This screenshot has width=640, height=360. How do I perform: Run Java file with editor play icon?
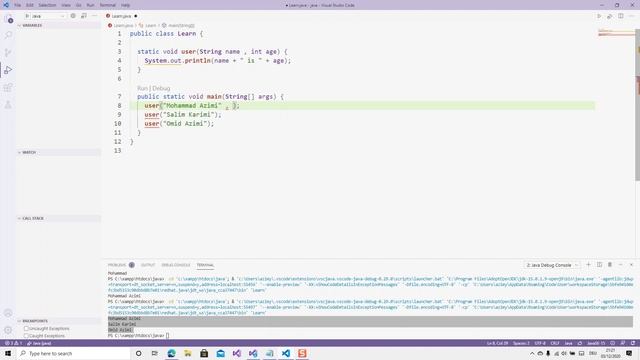[x=599, y=16]
